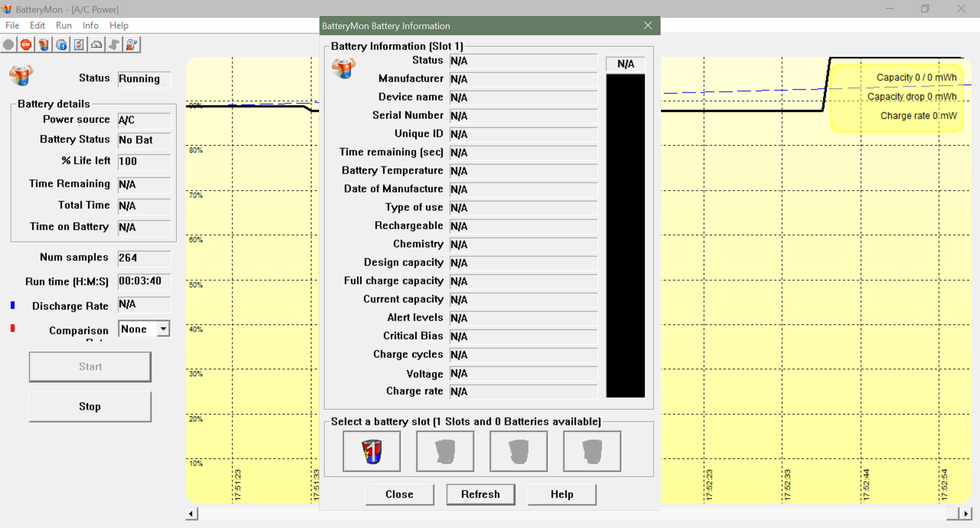Click the Num samples 264 field
Screen dimensions: 980x528
(144, 258)
